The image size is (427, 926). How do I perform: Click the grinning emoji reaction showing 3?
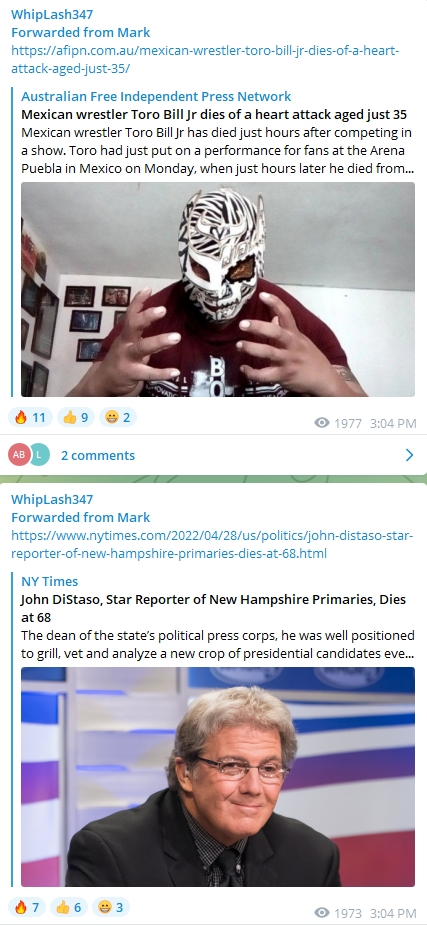[x=112, y=907]
